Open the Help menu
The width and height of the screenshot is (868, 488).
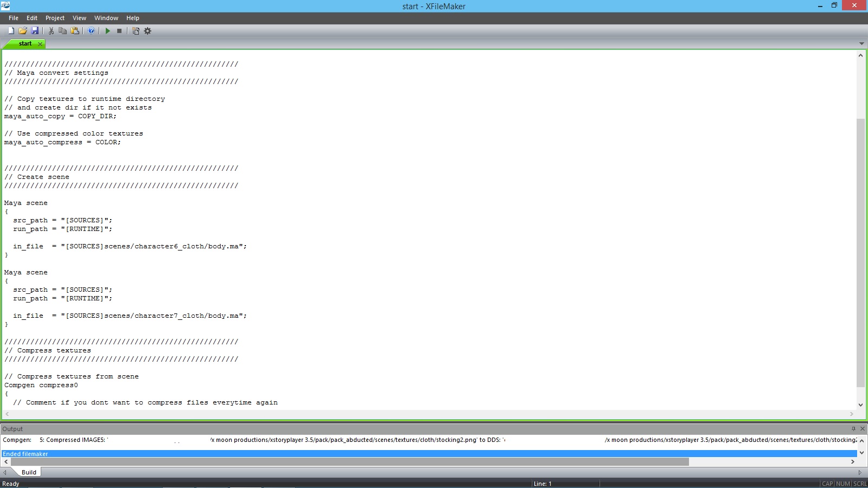tap(133, 18)
